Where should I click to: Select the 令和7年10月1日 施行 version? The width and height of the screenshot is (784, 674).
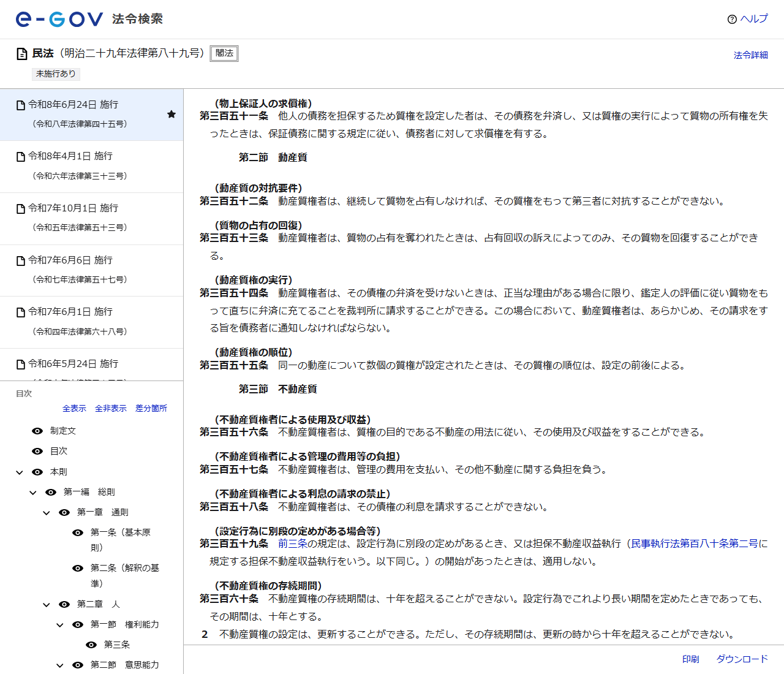click(x=91, y=219)
